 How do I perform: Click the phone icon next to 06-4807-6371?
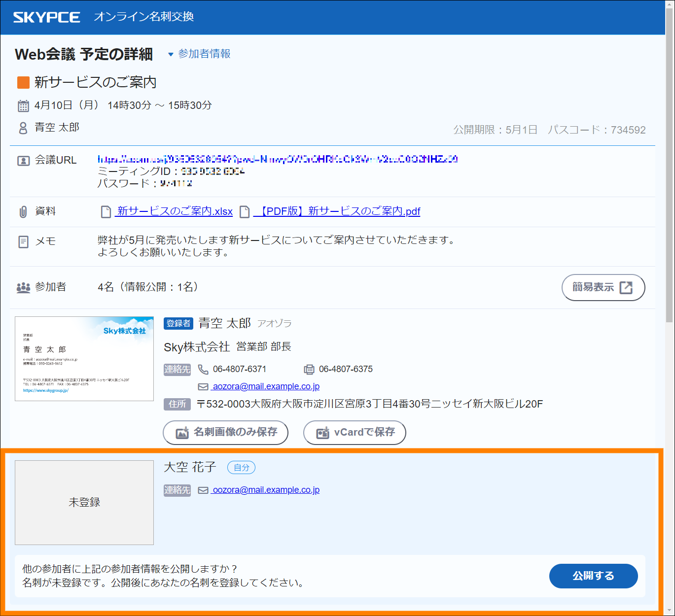click(x=203, y=369)
